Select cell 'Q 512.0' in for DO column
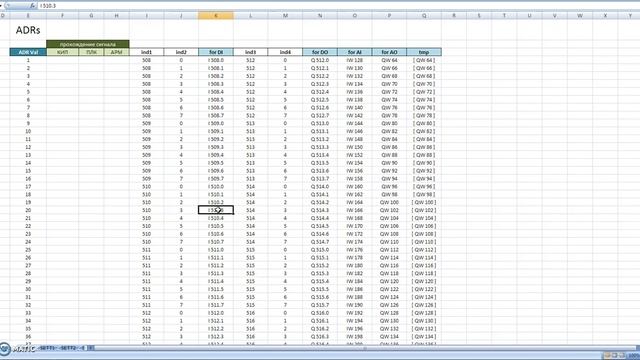 tap(320, 60)
